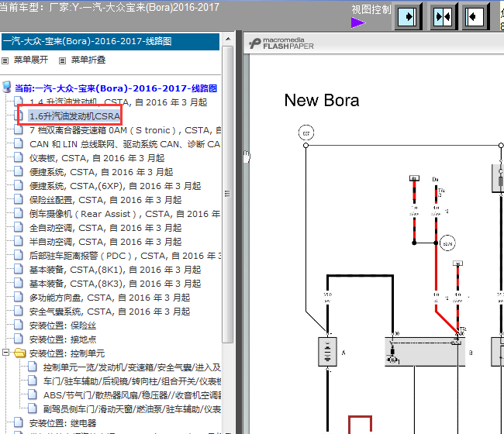This screenshot has width=504, height=434.
Task: Click the page icon beside 保险丝配置
Action: (x=19, y=199)
